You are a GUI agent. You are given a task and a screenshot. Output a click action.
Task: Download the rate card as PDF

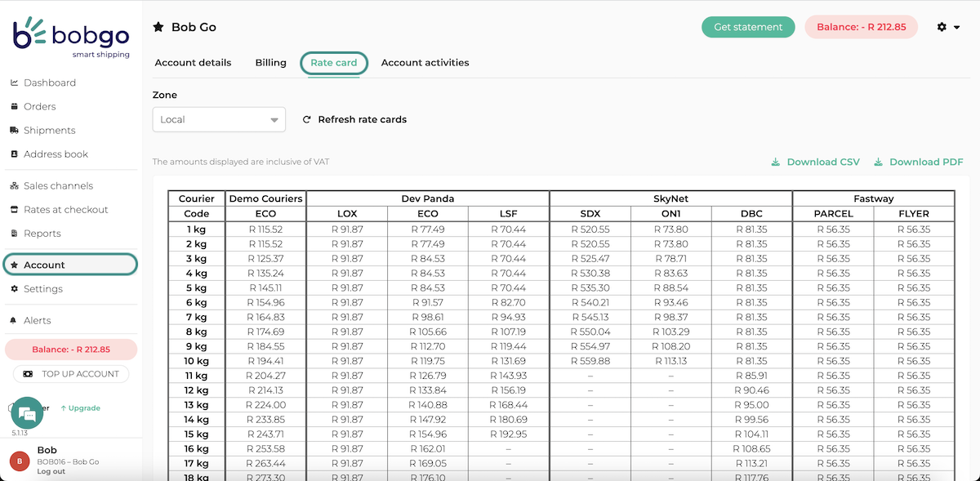pyautogui.click(x=919, y=162)
